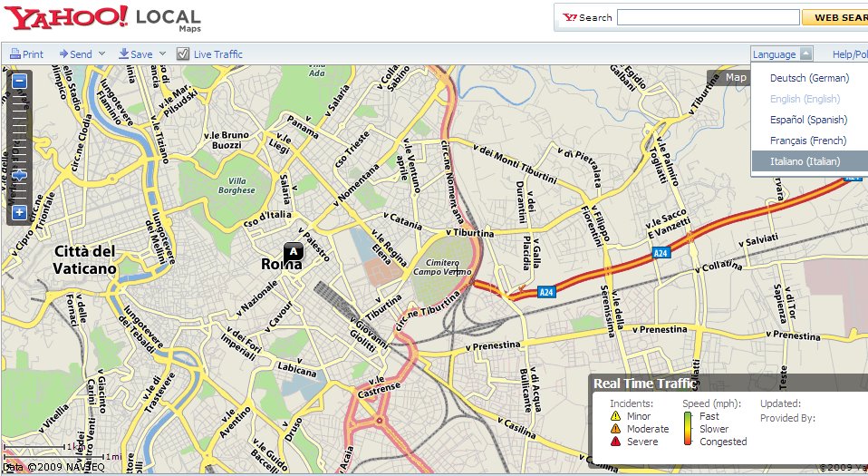Viewport: 868px width, 476px height.
Task: Collapse the Language dropdown
Action: (x=806, y=53)
